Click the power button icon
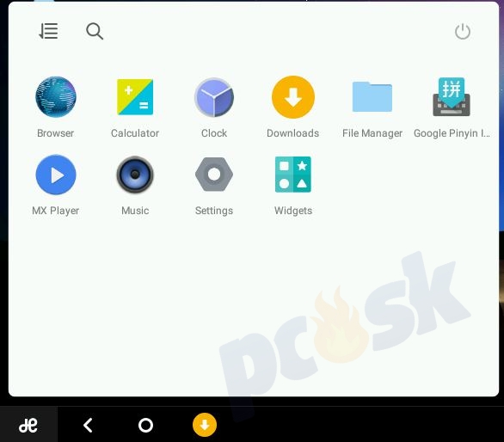Viewport: 504px width, 442px height. [463, 31]
